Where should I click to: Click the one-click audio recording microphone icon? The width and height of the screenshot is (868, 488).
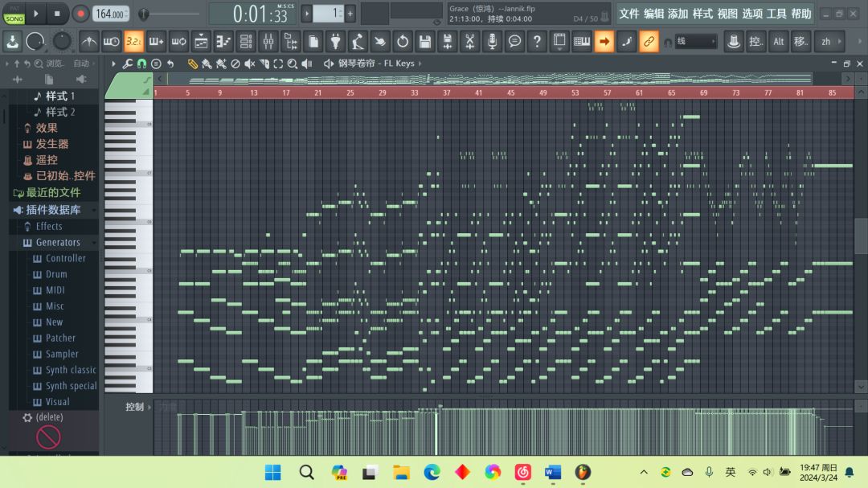[x=492, y=41]
